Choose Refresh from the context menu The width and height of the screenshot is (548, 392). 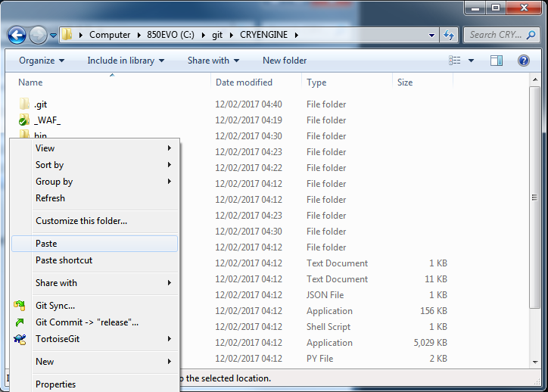pos(95,198)
